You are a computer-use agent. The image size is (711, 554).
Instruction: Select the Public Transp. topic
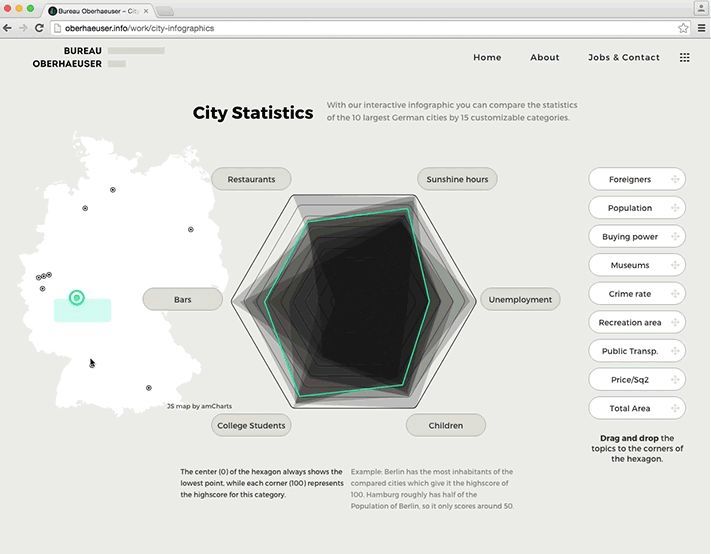click(637, 351)
